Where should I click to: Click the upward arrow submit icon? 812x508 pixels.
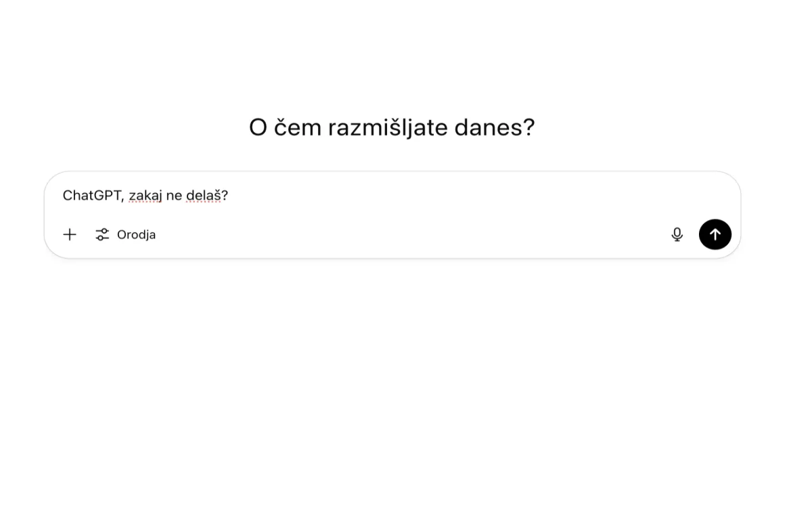tap(715, 234)
